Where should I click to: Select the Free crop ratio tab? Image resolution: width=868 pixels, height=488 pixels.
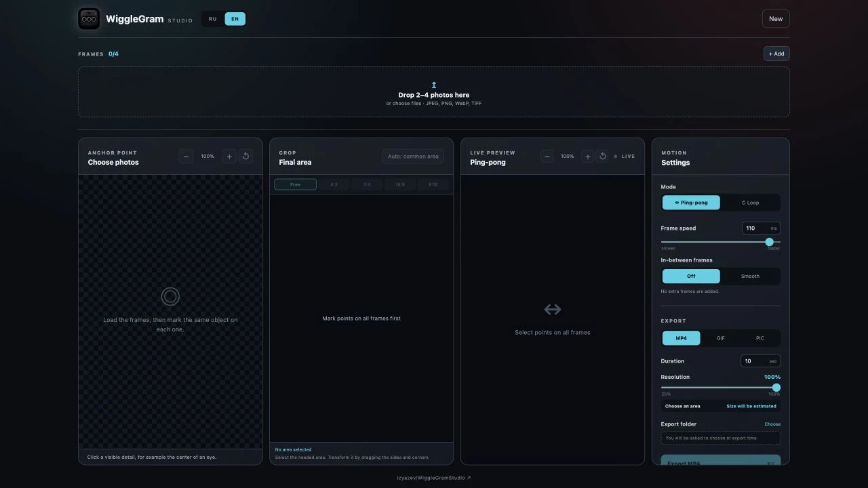(x=295, y=184)
